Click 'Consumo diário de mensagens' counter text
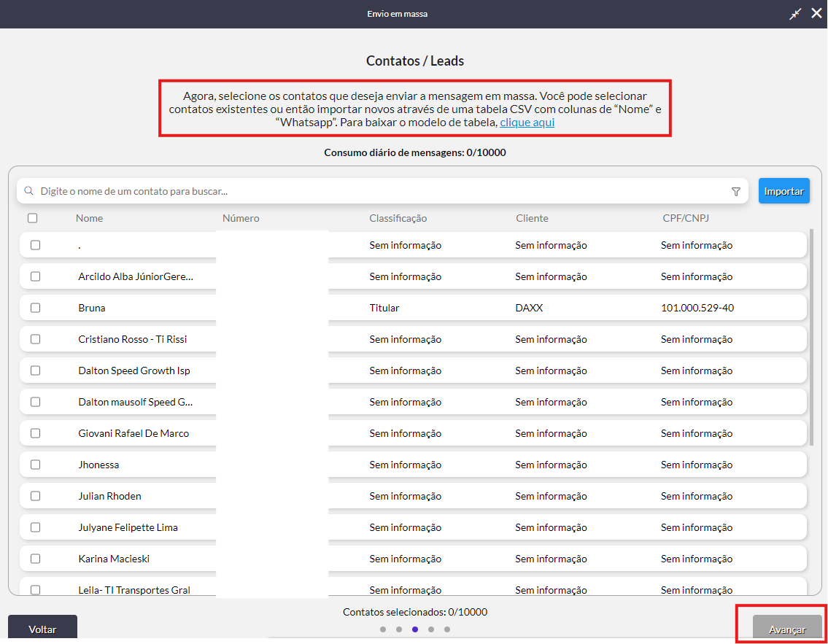Viewport: 828px width, 644px height. tap(415, 152)
